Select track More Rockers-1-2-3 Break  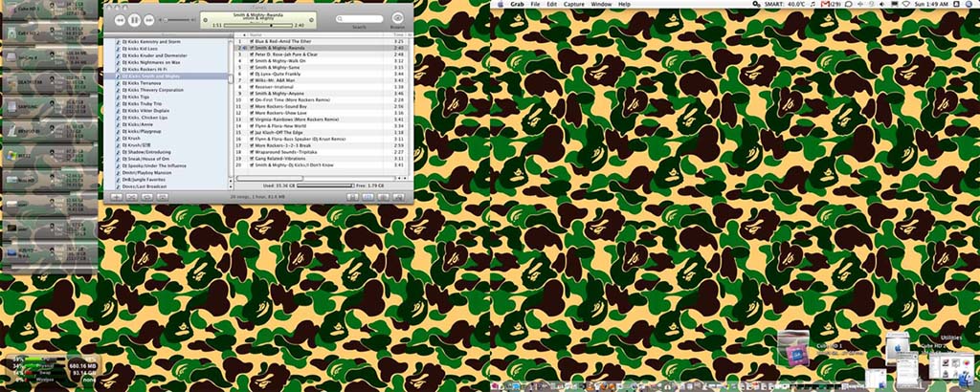pyautogui.click(x=321, y=145)
